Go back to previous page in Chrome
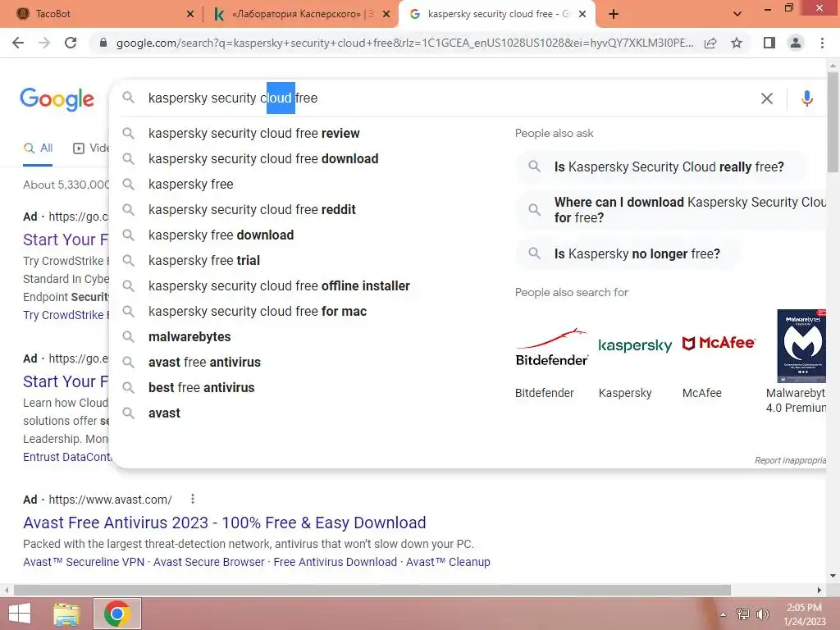The image size is (840, 630). click(18, 43)
